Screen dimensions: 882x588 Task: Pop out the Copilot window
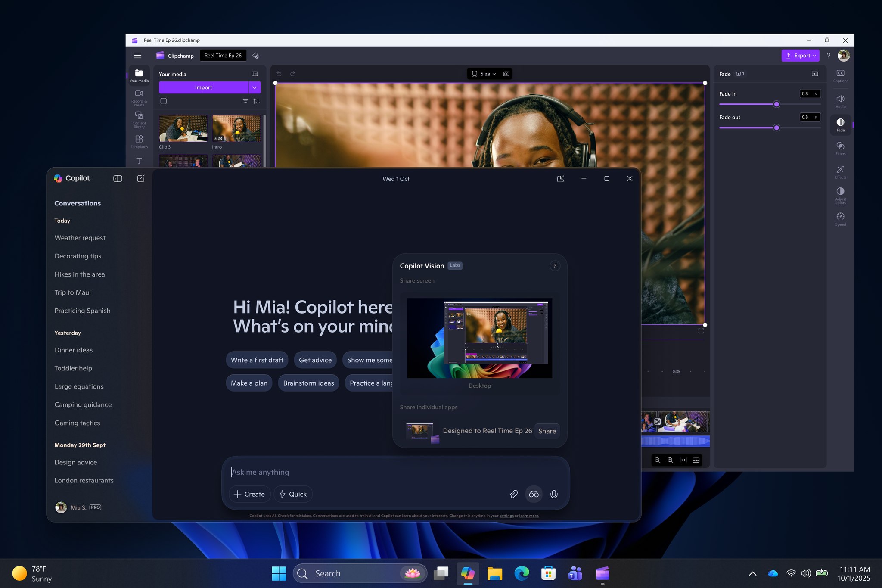[x=560, y=179]
